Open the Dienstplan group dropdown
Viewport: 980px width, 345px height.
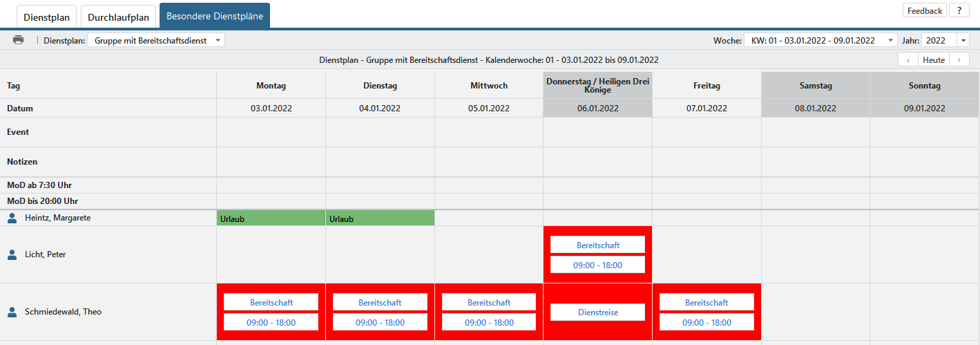(156, 41)
